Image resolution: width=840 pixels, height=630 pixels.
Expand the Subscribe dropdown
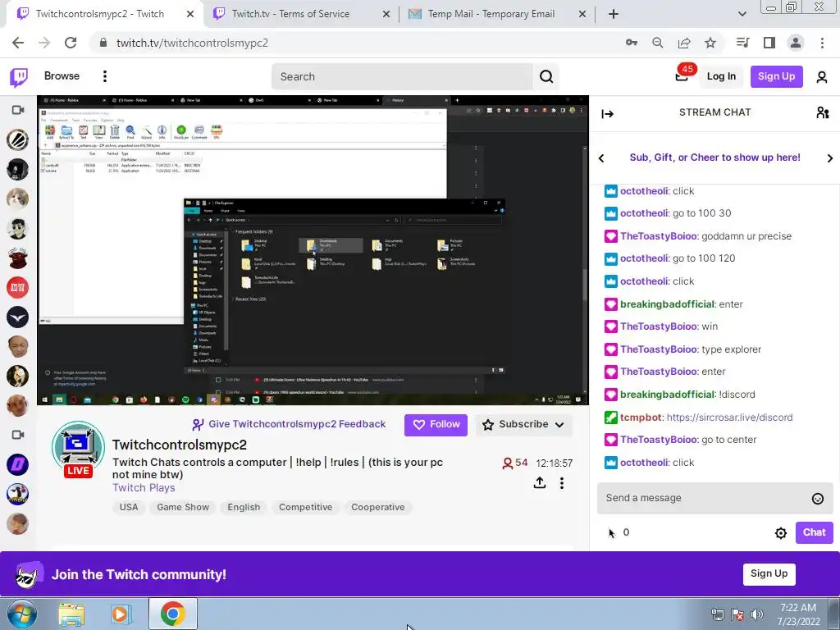559,425
